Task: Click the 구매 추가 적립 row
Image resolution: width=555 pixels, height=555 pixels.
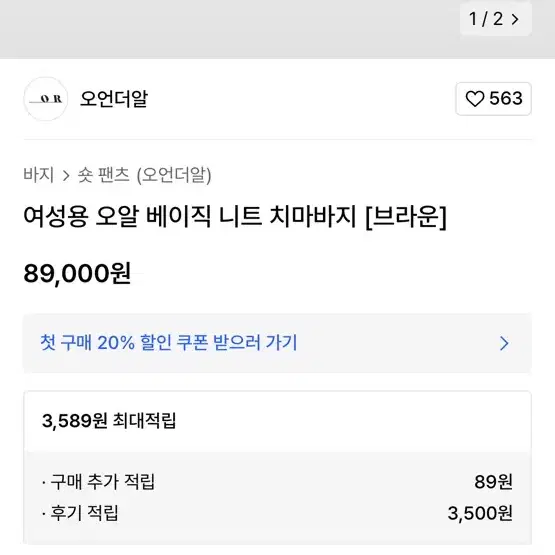Action: tap(277, 482)
